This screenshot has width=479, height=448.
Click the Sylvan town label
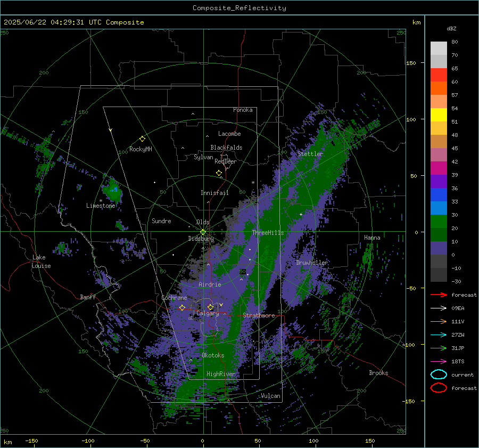pyautogui.click(x=203, y=157)
